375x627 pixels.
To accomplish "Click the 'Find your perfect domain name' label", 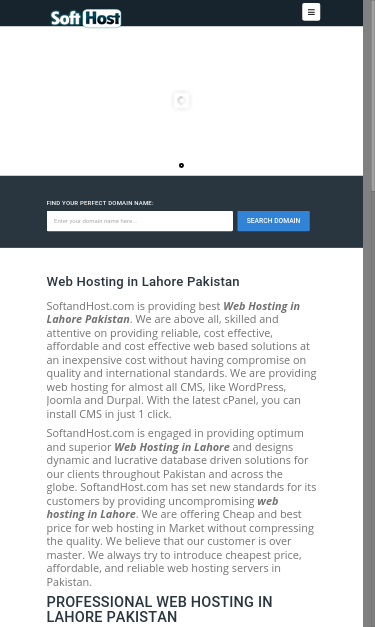I will [x=100, y=203].
